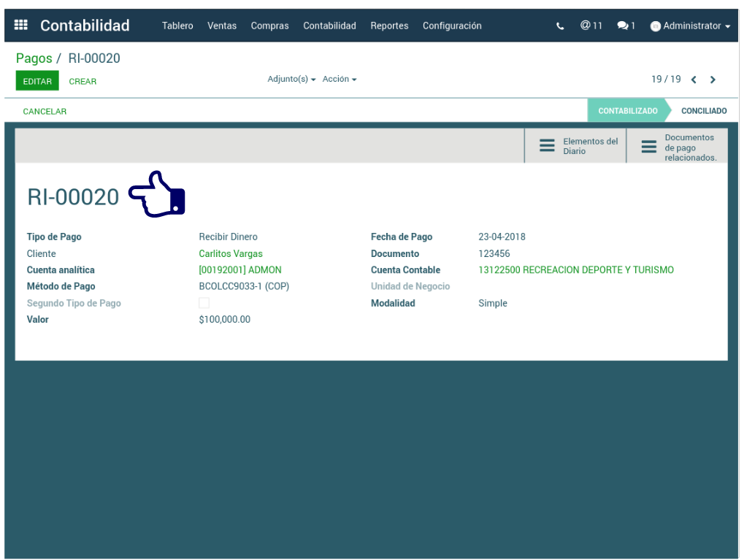Open Elementos del Diario stat button

[x=575, y=146]
